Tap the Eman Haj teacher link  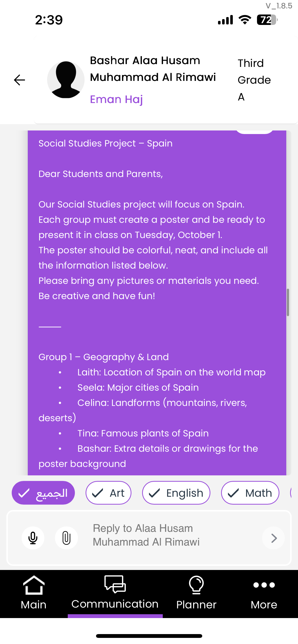pos(116,99)
